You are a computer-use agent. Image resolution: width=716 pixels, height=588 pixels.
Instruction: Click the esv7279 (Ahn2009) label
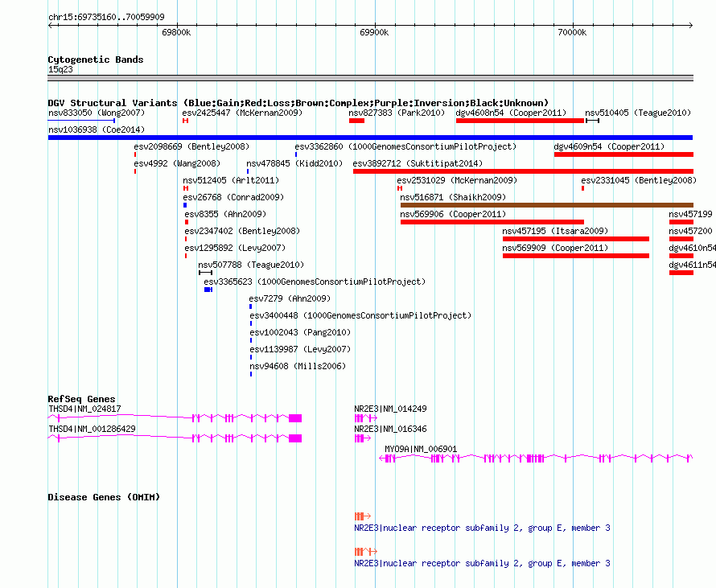click(x=290, y=298)
